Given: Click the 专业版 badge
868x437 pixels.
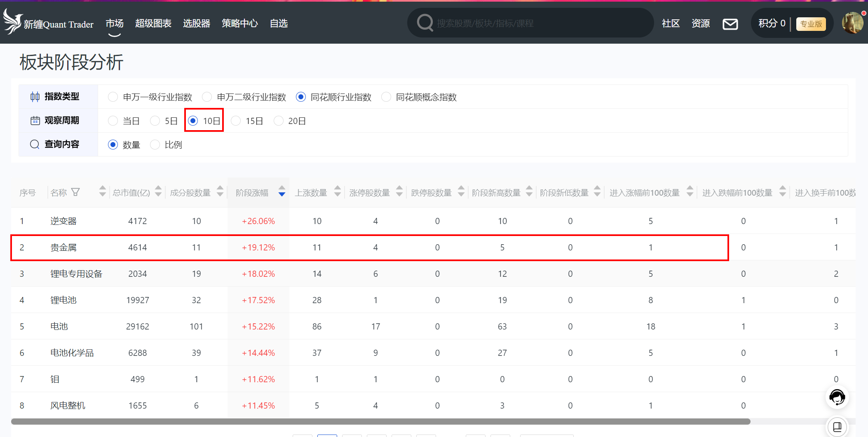Looking at the screenshot, I should pyautogui.click(x=811, y=24).
